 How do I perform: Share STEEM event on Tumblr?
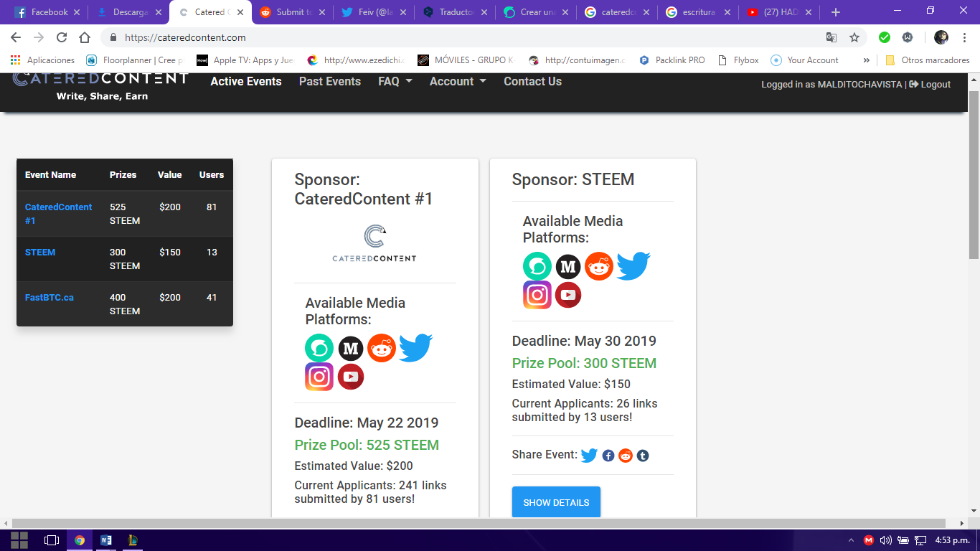point(643,456)
